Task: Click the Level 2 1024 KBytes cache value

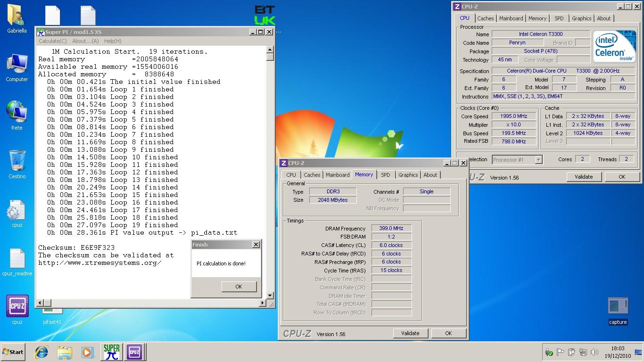Action: 587,133
